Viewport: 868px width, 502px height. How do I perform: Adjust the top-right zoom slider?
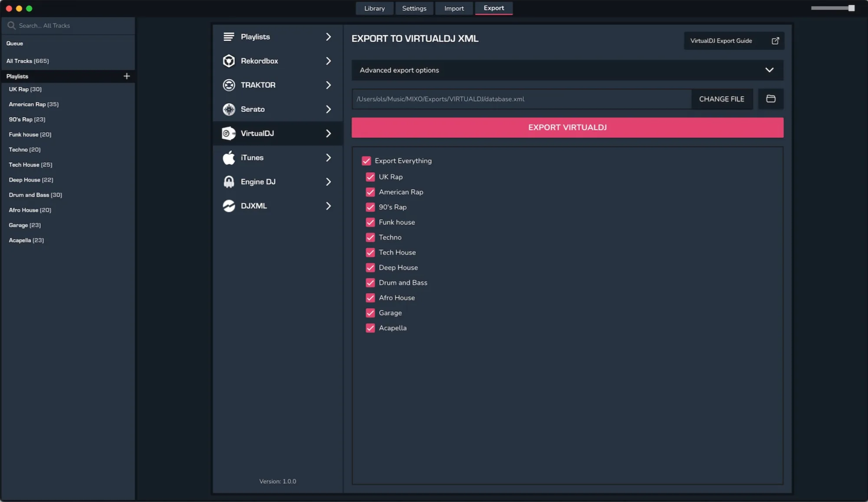pyautogui.click(x=851, y=8)
